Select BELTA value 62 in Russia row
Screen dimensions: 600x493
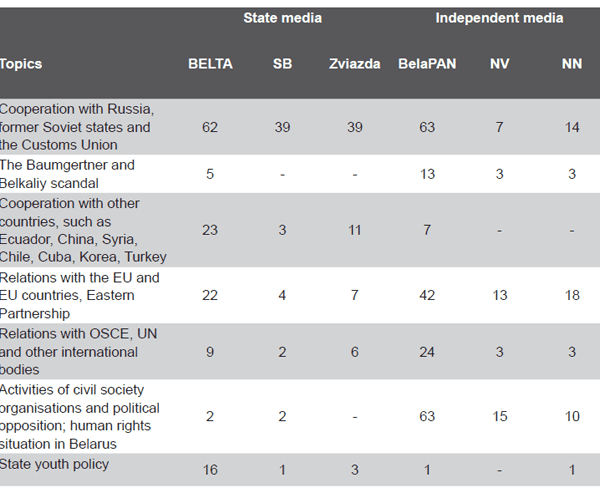pos(210,127)
